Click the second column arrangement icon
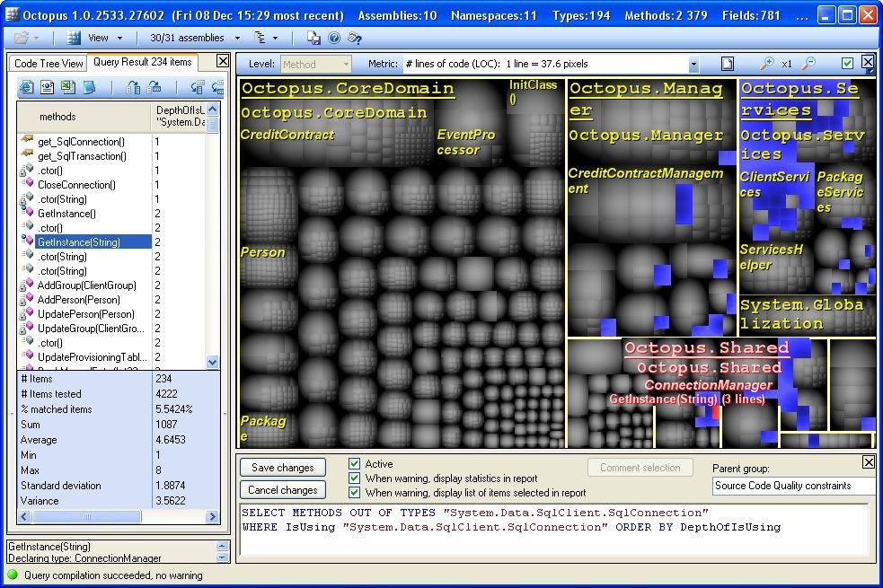Viewport: 883px width, 588px height. pos(154,87)
